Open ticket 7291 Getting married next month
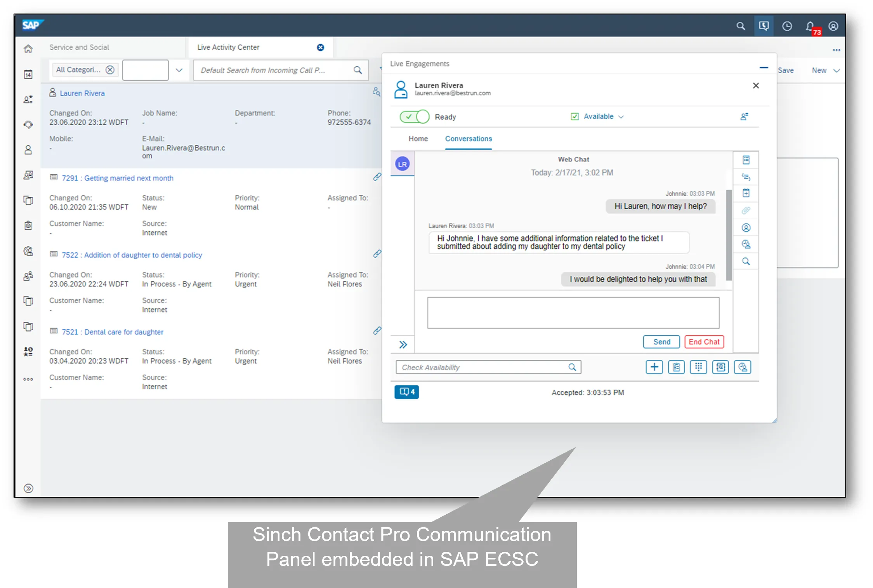 tap(117, 178)
